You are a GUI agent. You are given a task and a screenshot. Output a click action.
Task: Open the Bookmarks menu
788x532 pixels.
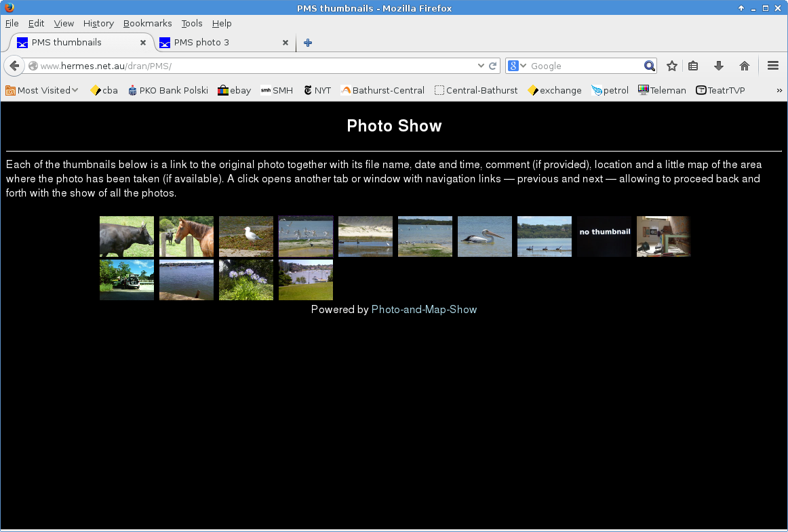click(147, 24)
